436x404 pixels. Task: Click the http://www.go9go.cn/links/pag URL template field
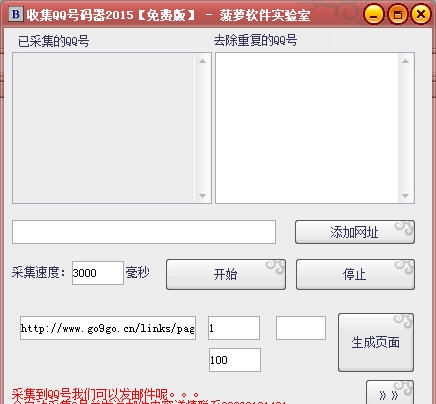click(x=108, y=328)
